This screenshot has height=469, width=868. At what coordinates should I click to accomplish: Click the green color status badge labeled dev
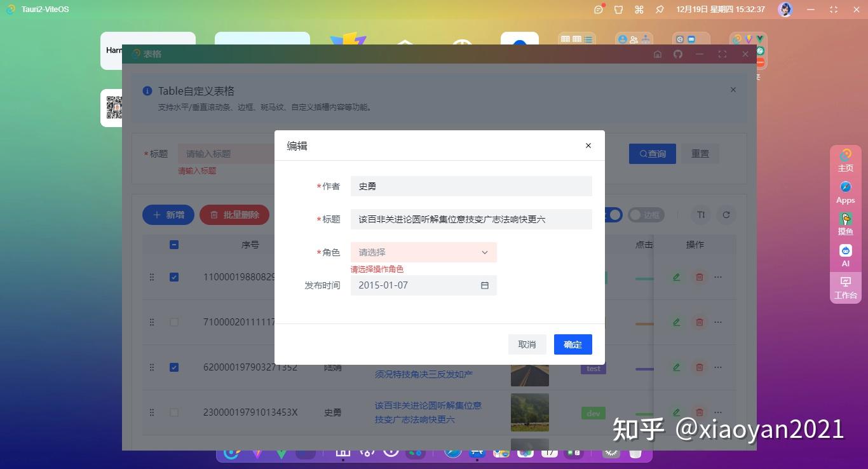[x=592, y=412]
